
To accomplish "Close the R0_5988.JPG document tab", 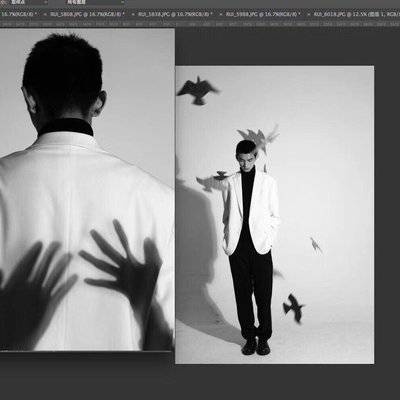I will pos(221,14).
